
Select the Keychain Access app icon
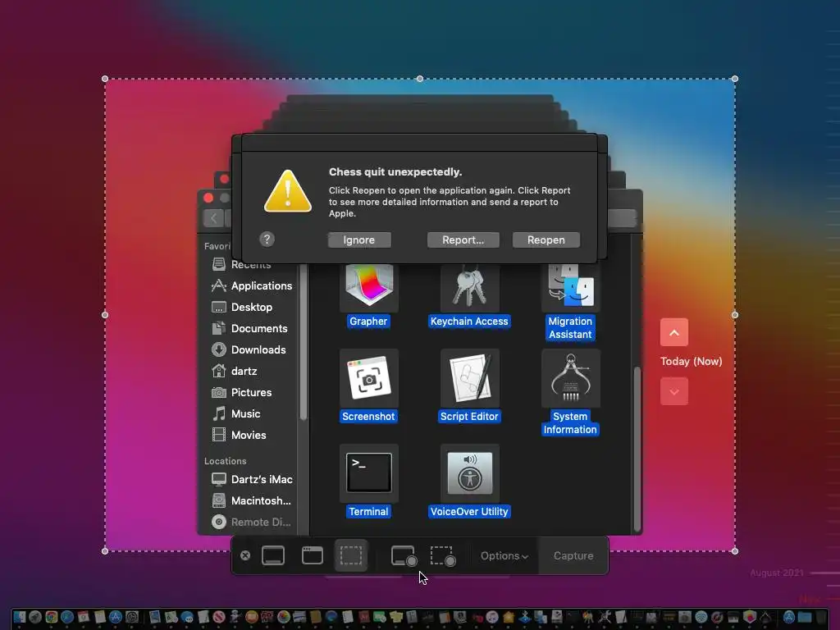[469, 288]
